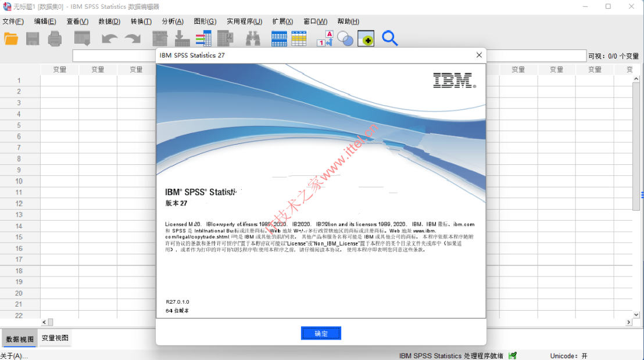Click the Undo arrow icon
The image size is (644, 360).
coord(109,38)
